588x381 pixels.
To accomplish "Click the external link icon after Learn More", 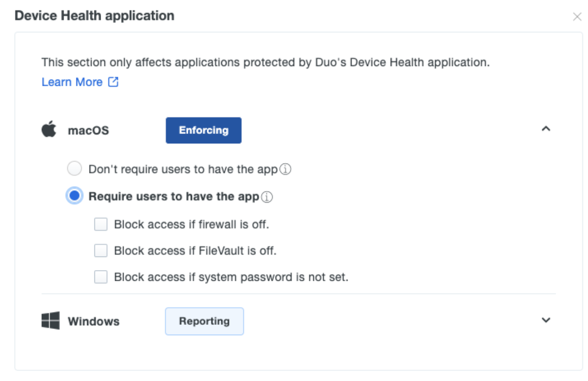I will click(x=113, y=82).
